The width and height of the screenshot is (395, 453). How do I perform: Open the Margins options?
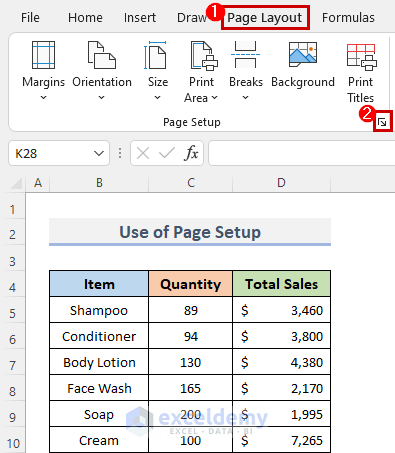tap(43, 71)
